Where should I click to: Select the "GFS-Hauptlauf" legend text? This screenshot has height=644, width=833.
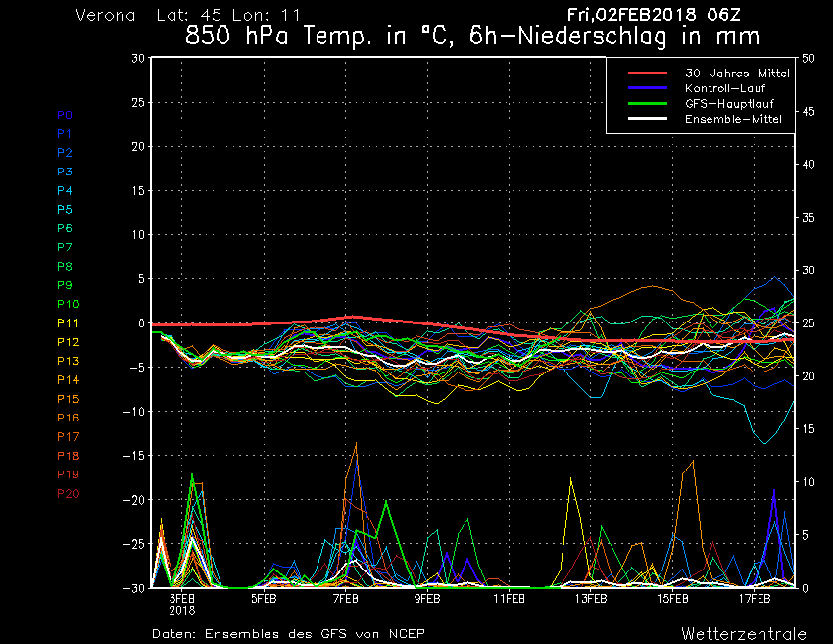coord(729,104)
